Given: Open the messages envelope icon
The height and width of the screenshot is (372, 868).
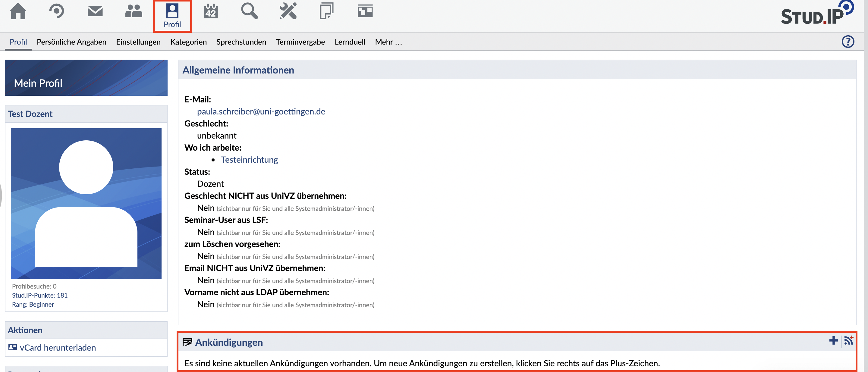Looking at the screenshot, I should (95, 11).
